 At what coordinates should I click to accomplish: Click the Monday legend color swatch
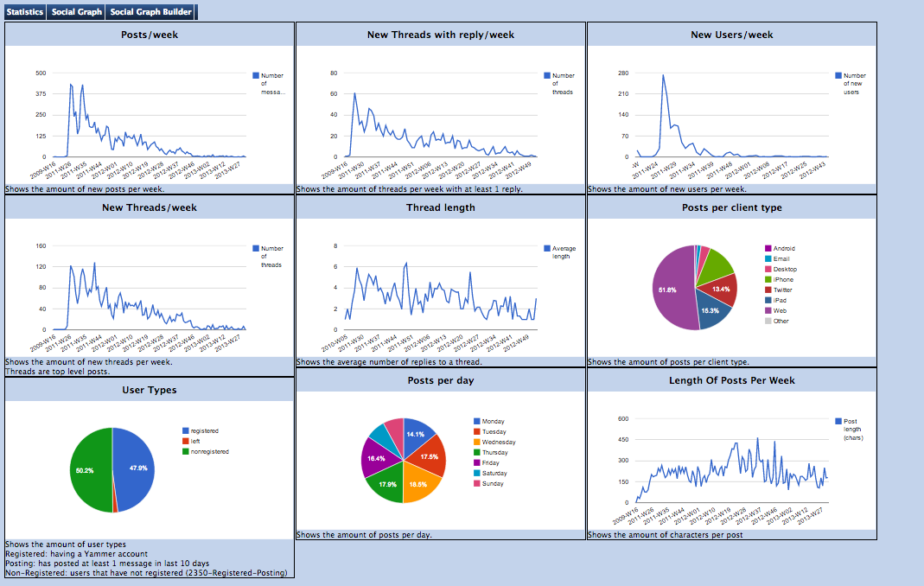point(476,422)
